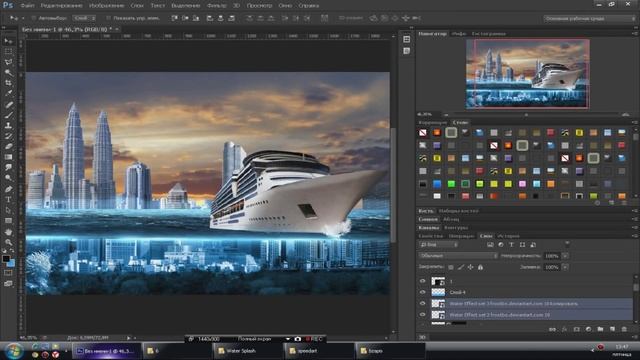Filter layers by type layers icon
640x360 pixels.
tap(511, 244)
